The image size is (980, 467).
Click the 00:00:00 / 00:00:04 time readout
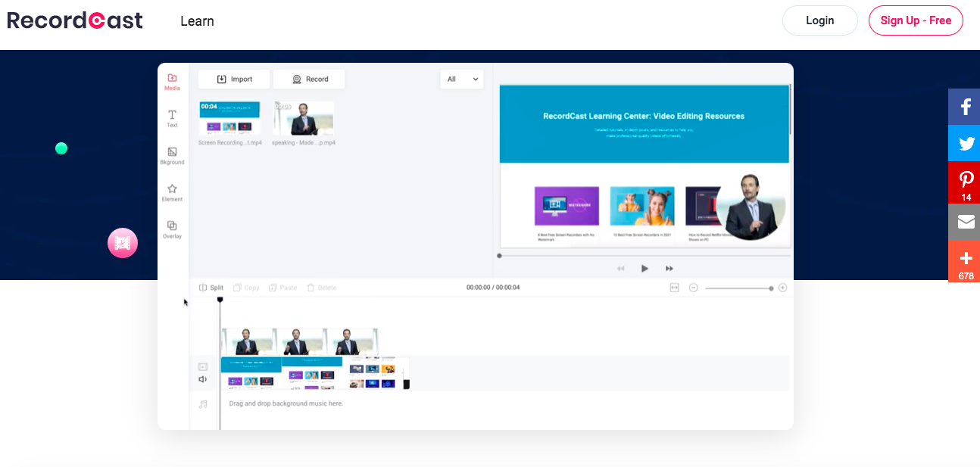pos(493,288)
